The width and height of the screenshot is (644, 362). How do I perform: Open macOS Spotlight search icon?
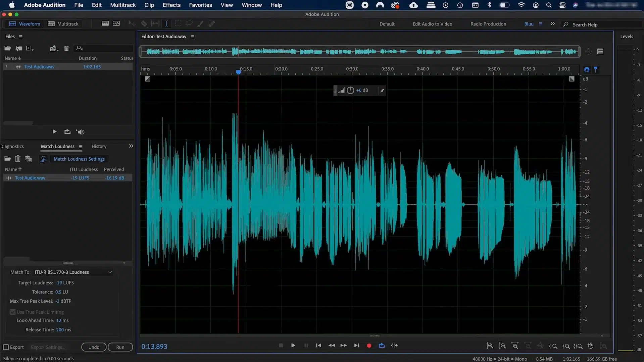point(549,5)
